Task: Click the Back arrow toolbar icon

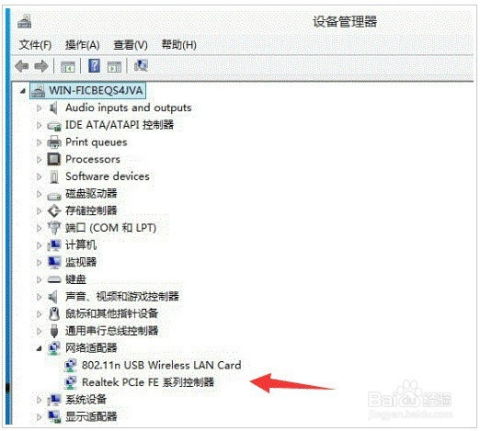Action: (22, 66)
